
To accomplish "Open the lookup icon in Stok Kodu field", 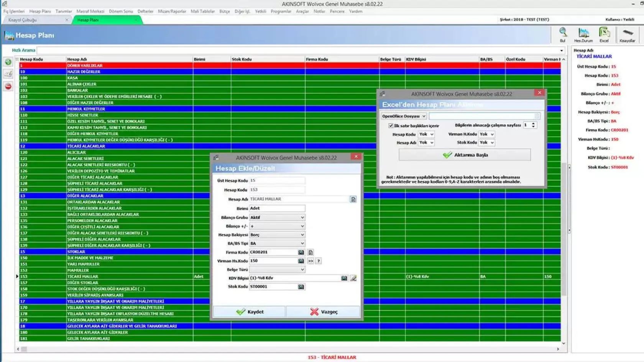I will click(301, 287).
